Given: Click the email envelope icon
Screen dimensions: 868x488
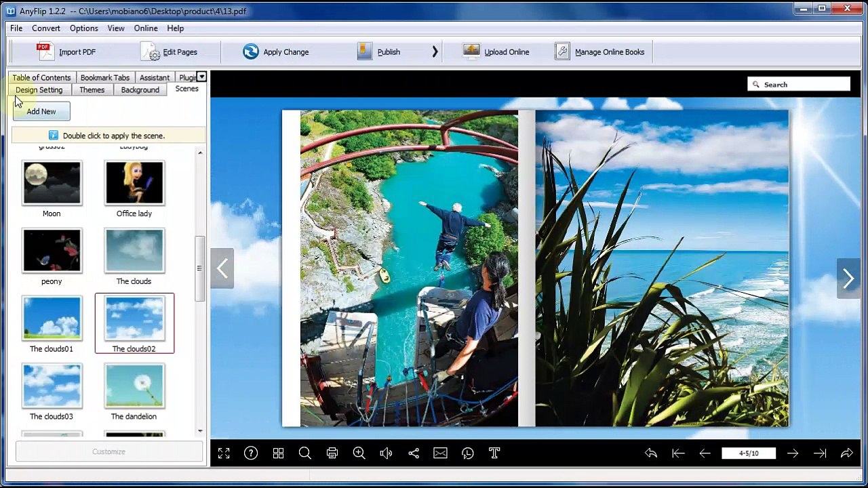Looking at the screenshot, I should pyautogui.click(x=441, y=453).
